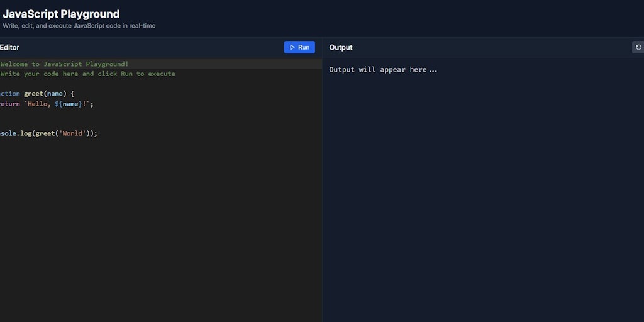Click the "Output will appear here..." placeholder
Screen dimensions: 644x322
tap(383, 70)
